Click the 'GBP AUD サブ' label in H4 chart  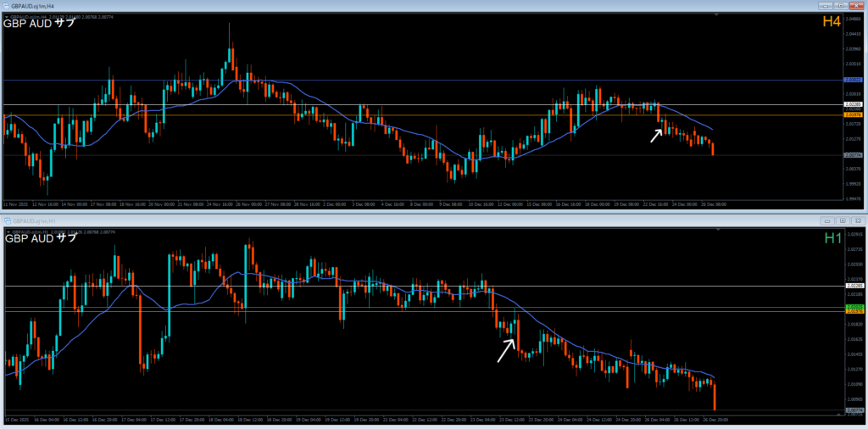pyautogui.click(x=39, y=25)
